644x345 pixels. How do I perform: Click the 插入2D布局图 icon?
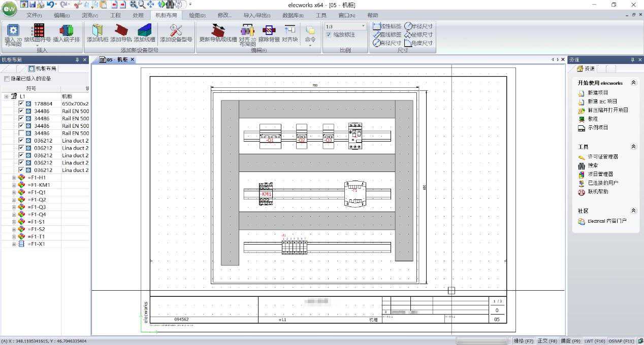[13, 31]
